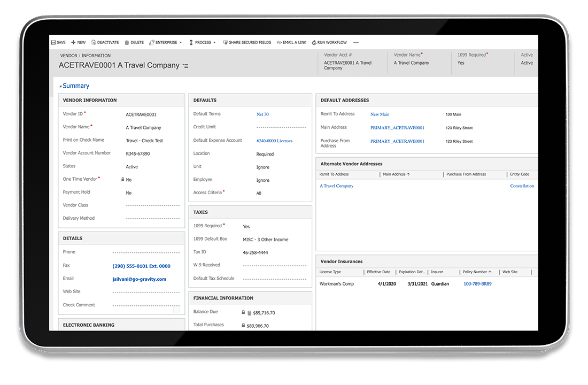This screenshot has width=588, height=385.
Task: Click the empty Vendor Class field
Action: point(153,206)
